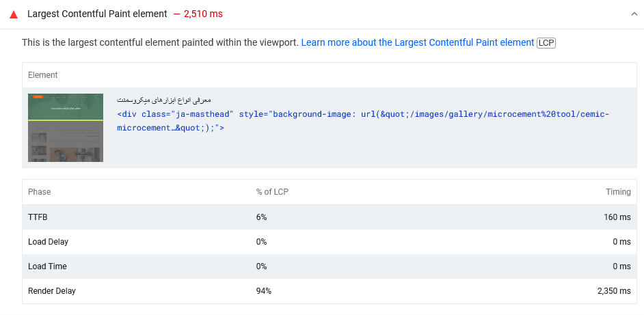Select the TTFB phase row

[38, 217]
